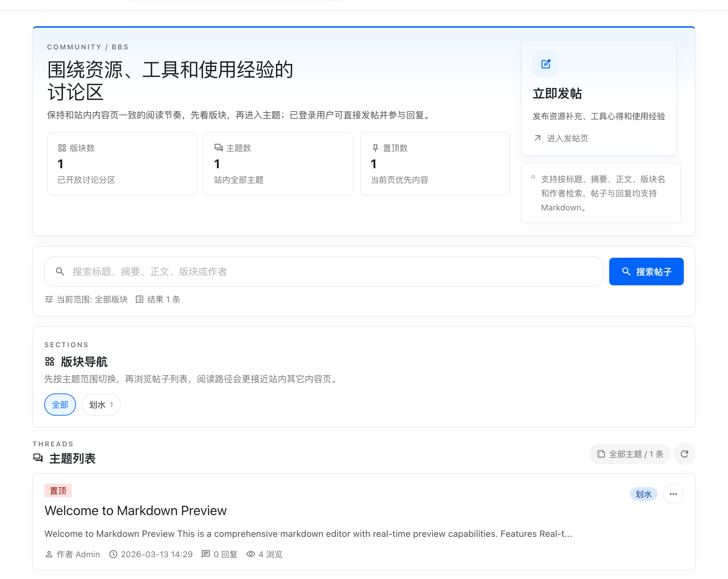Click the 全部主题 / 1 条 badge
Screen dimensions: 728x579
630,454
